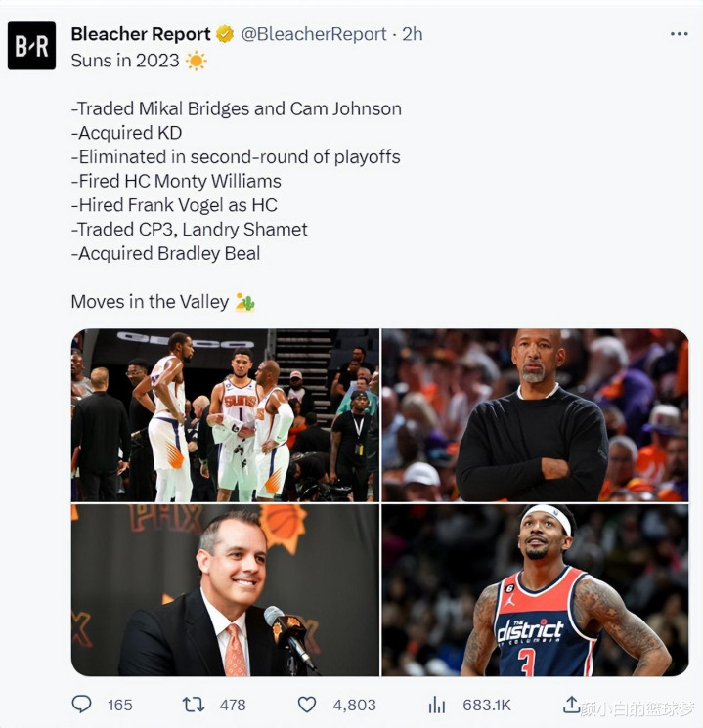
Task: Open the Bleacher Report display name
Action: (x=141, y=34)
